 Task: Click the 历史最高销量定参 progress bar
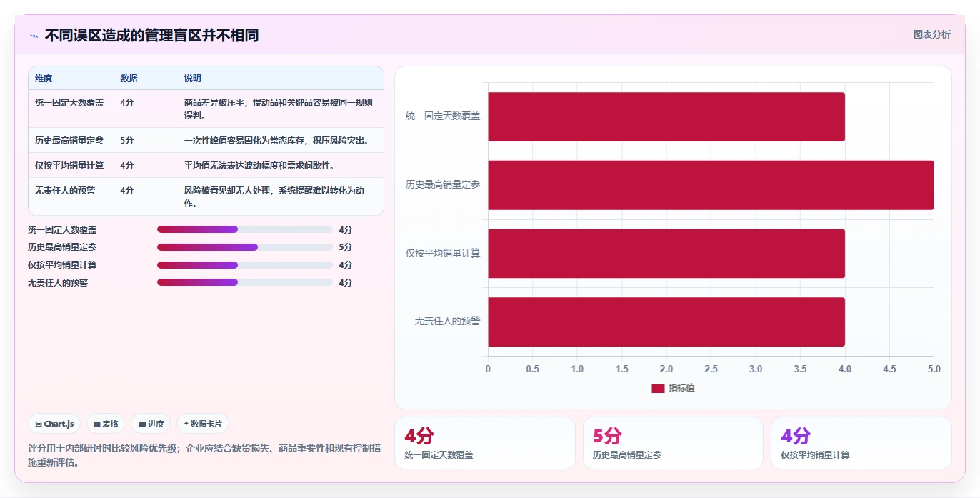coord(245,247)
